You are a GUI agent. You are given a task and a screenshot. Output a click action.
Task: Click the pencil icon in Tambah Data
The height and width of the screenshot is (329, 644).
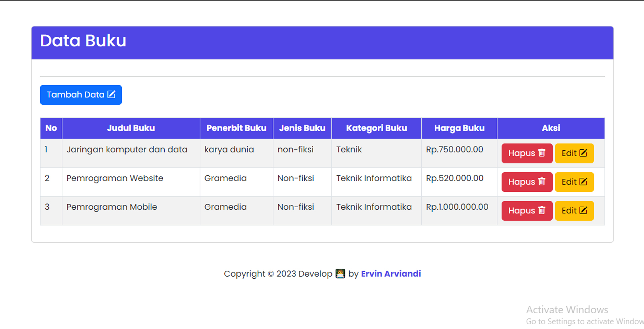click(x=111, y=95)
